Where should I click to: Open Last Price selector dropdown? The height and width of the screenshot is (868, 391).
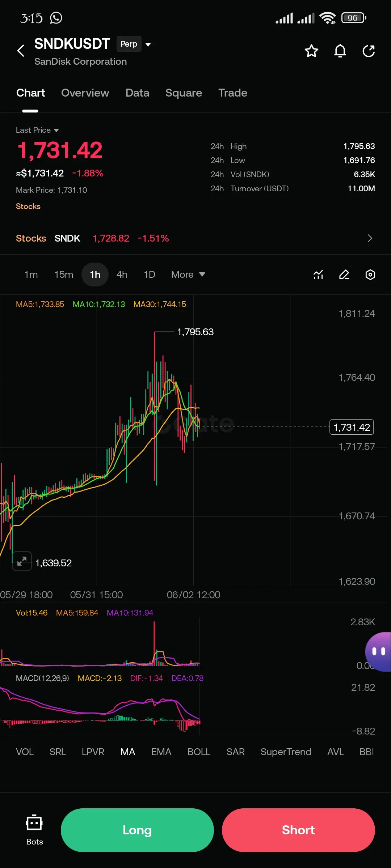tap(37, 130)
